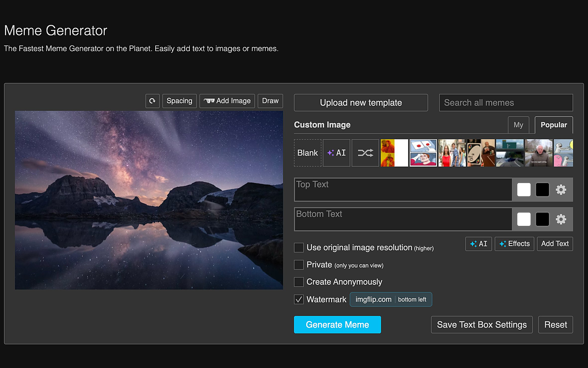Choose the Blank template
The image size is (588, 368).
pos(308,153)
